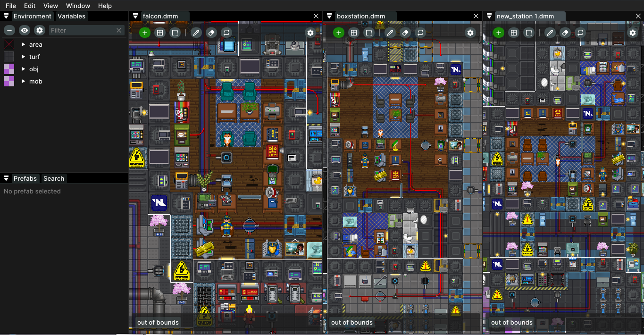Open the boxstation.dmm window triangle dropdown
The image size is (644, 335).
click(x=330, y=16)
